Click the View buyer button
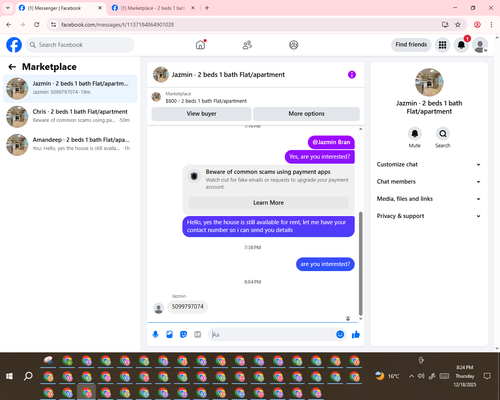The image size is (500, 400). click(201, 114)
